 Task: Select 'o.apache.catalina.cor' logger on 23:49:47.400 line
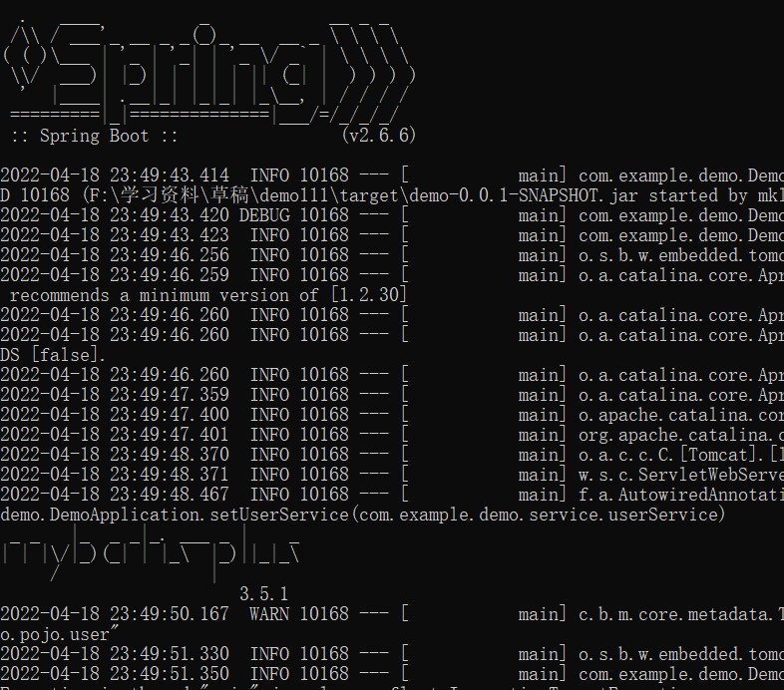pos(681,415)
